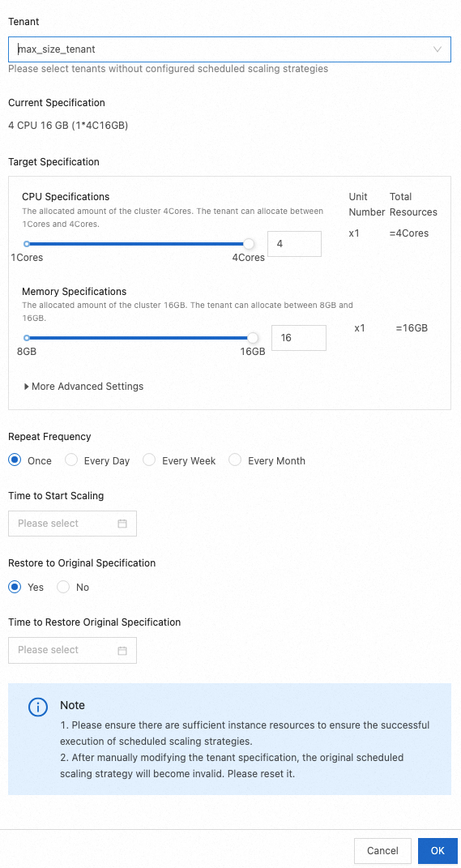Screen dimensions: 461x868
Task: Click the memory slider handle at 16GB
Action: pyautogui.click(x=253, y=338)
